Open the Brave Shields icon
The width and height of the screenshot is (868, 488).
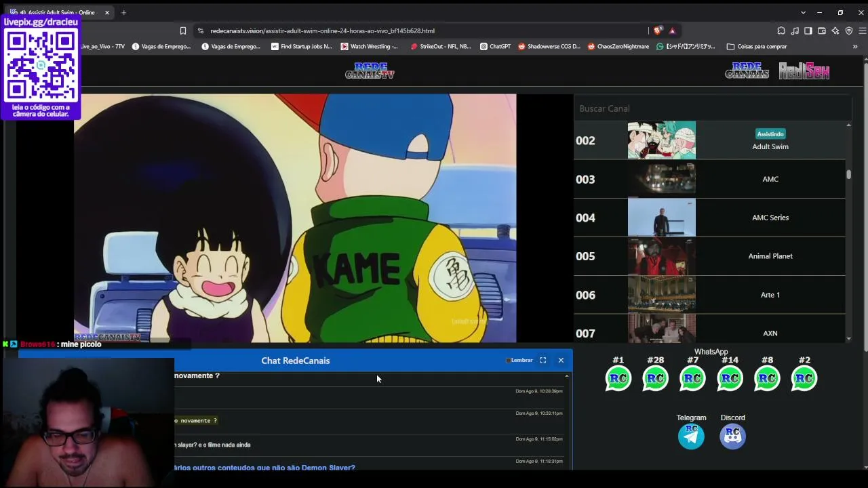(x=657, y=30)
